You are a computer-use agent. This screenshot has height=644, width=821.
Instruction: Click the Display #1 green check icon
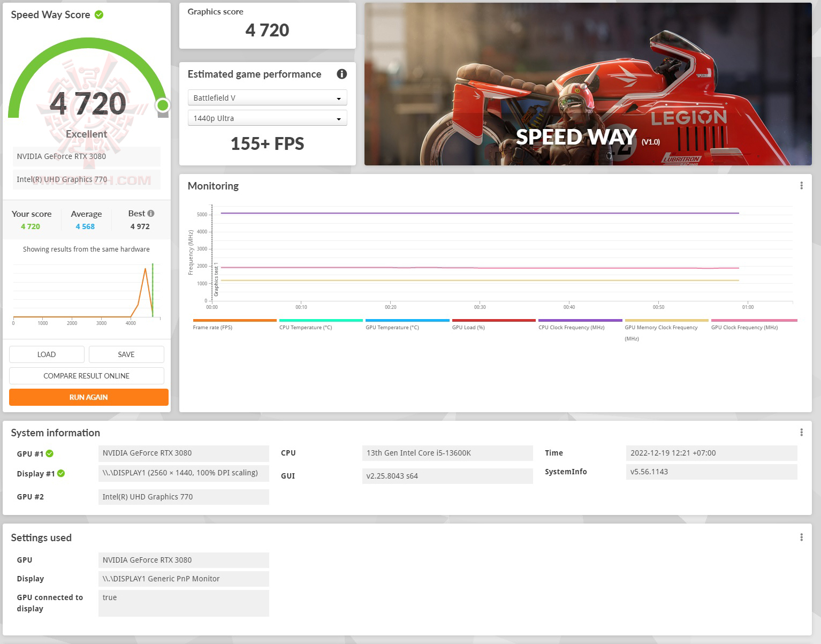[61, 473]
